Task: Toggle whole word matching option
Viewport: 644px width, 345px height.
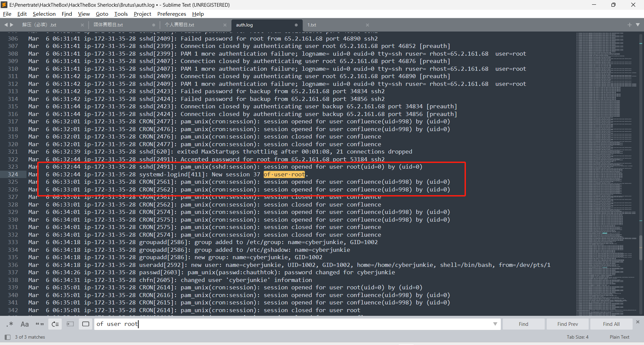Action: point(40,324)
